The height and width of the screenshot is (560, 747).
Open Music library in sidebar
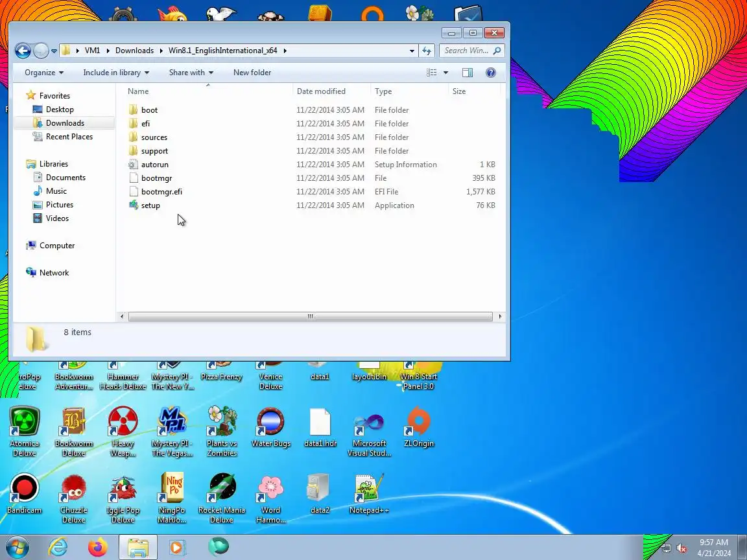coord(56,191)
